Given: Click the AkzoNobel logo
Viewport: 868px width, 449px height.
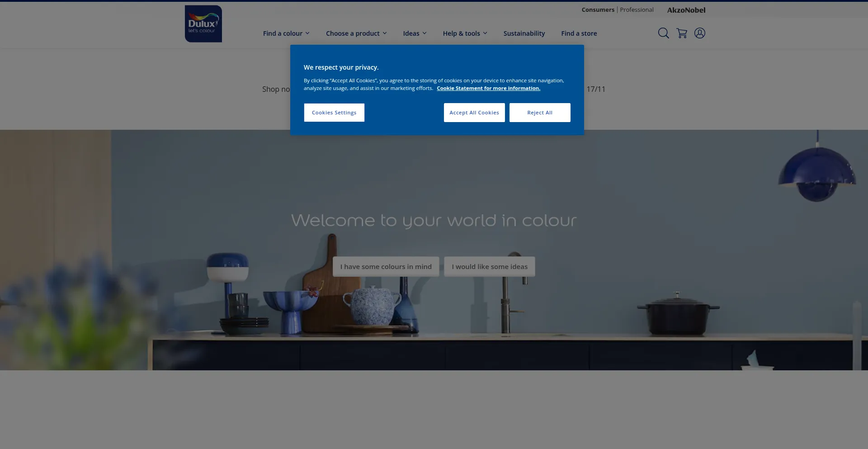Looking at the screenshot, I should pos(686,10).
